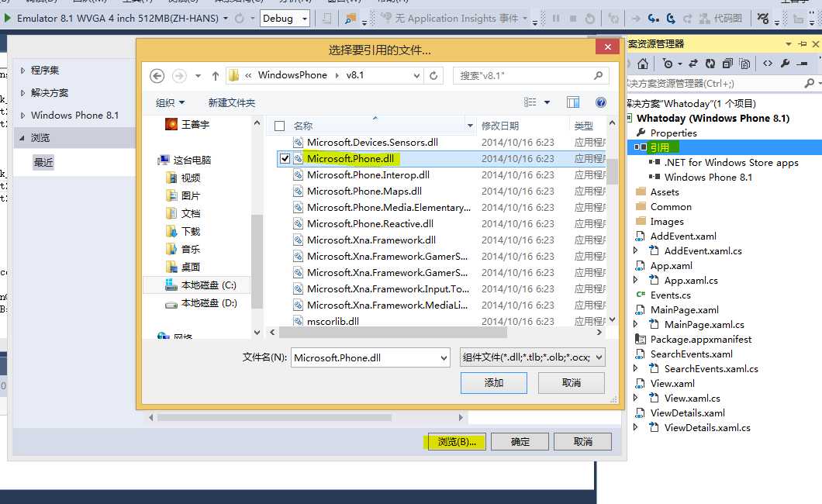Open the Emulator 8.1 target dropdown arrow
The image size is (822, 504).
click(226, 19)
